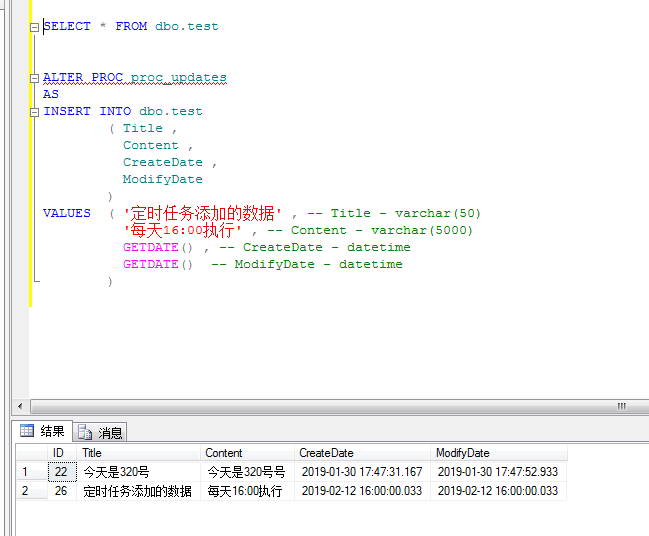Click dbo.test in the INSERT INTO line
This screenshot has width=649, height=536.
point(171,111)
